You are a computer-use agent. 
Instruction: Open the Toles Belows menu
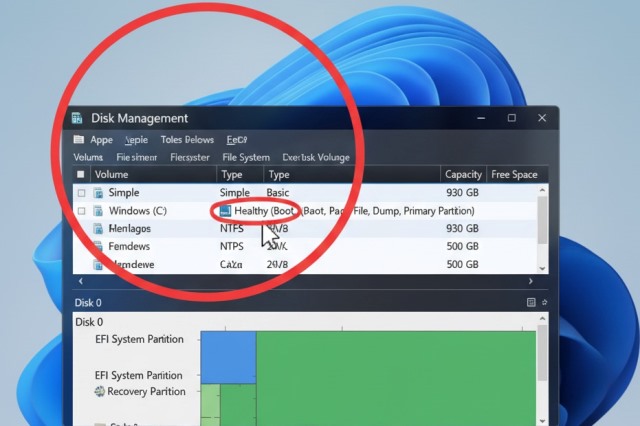pos(187,140)
